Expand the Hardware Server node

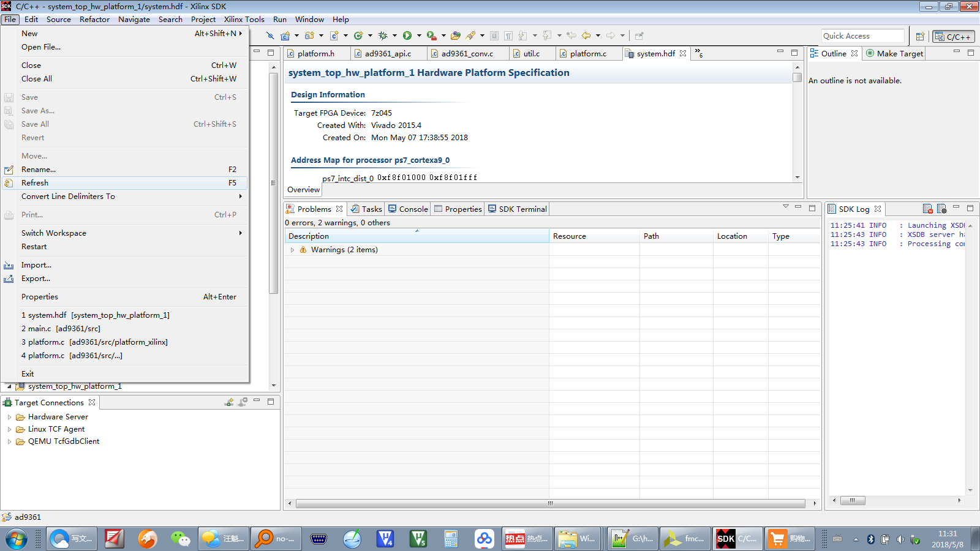coord(9,417)
